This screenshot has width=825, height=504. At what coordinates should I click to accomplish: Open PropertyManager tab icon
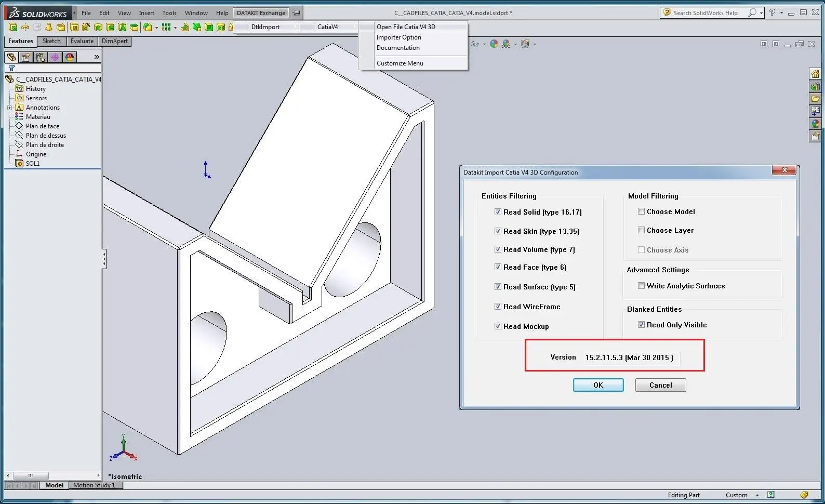point(26,57)
